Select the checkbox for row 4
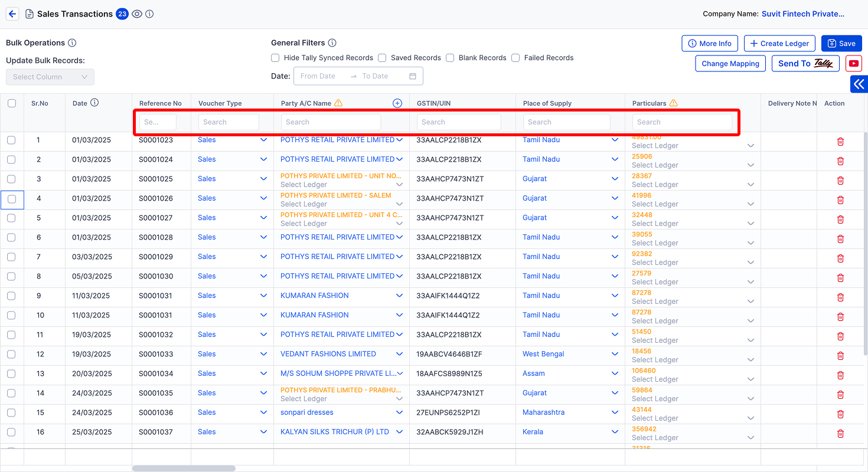 (x=11, y=200)
